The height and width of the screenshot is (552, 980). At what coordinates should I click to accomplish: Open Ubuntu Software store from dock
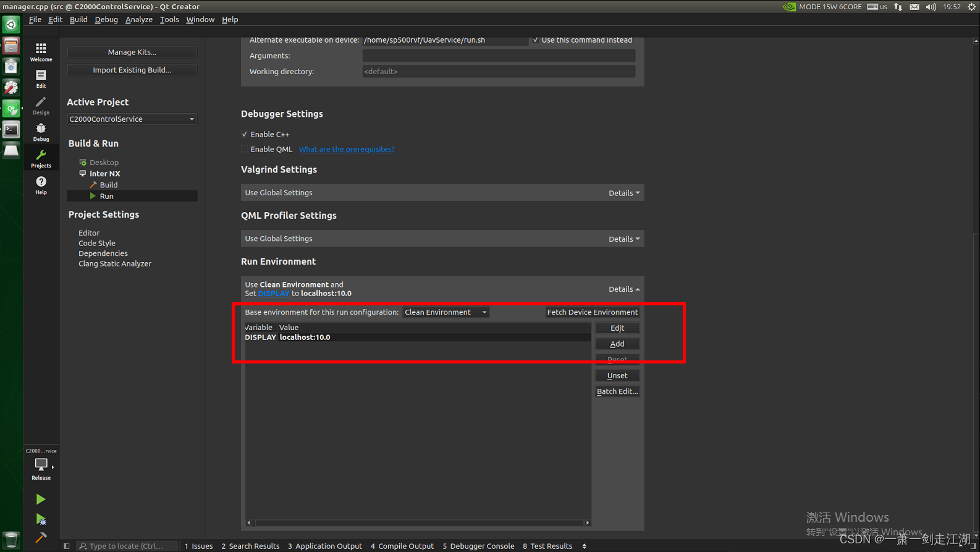(11, 67)
